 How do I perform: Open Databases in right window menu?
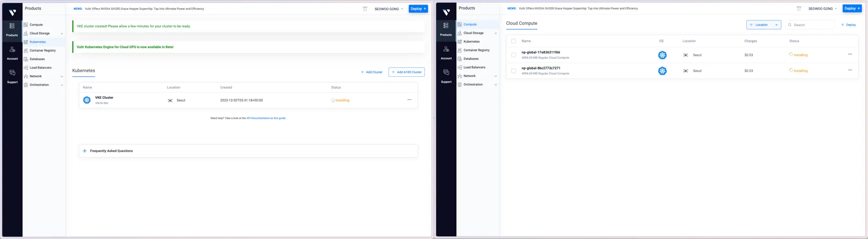coord(471,59)
